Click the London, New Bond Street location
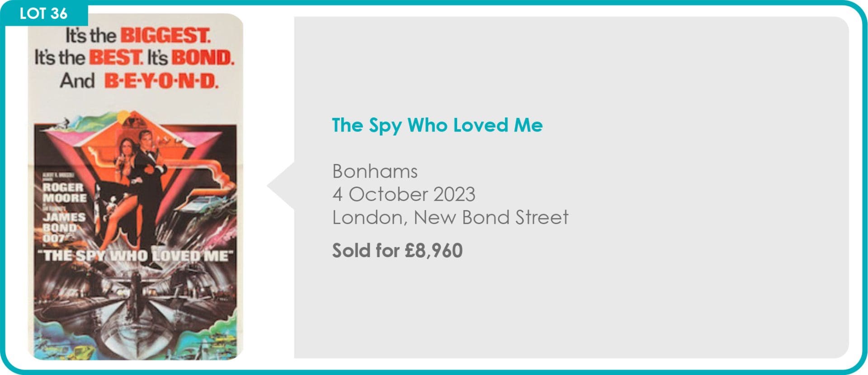The image size is (868, 375). point(450,217)
